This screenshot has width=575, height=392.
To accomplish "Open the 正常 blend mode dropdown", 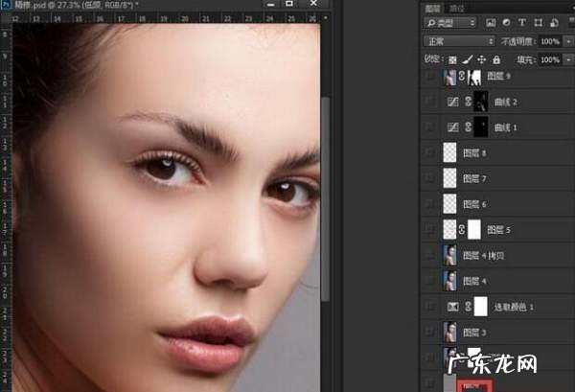I will 459,41.
